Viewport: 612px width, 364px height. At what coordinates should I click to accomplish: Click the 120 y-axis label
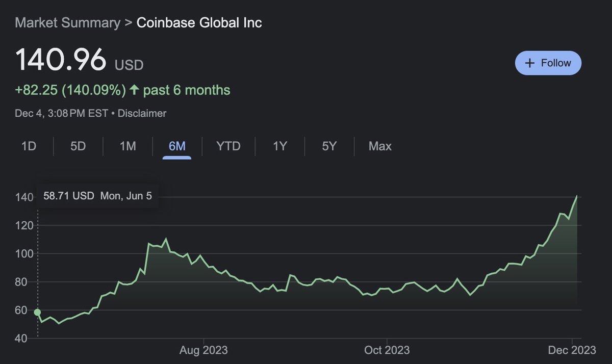[23, 225]
